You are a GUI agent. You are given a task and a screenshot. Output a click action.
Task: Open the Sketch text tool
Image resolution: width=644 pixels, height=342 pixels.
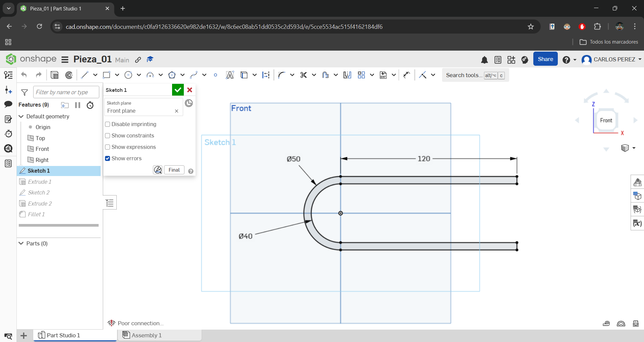229,75
